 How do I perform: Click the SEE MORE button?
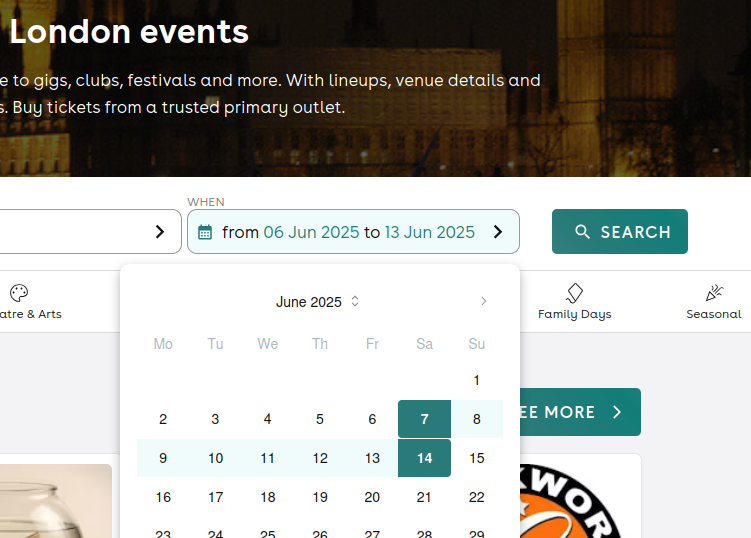click(x=580, y=412)
